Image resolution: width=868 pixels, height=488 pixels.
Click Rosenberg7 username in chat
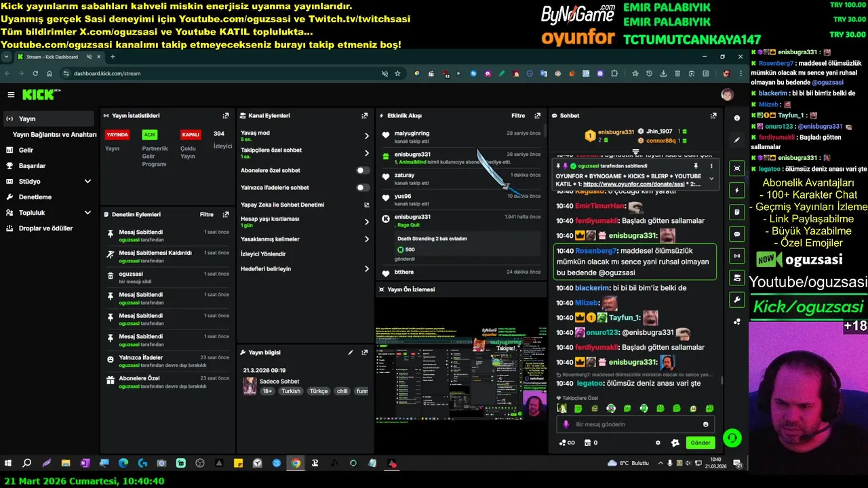tap(597, 251)
